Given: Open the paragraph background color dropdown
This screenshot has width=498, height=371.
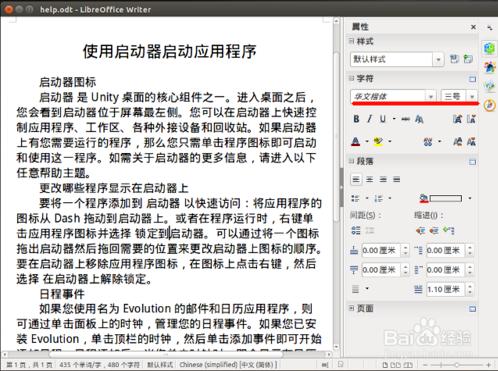Looking at the screenshot, I should [470, 199].
